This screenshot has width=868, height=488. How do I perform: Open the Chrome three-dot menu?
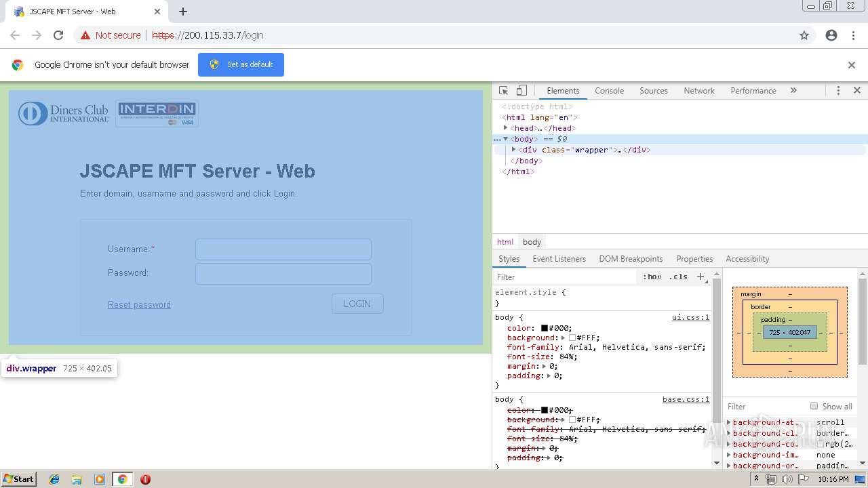click(x=853, y=35)
